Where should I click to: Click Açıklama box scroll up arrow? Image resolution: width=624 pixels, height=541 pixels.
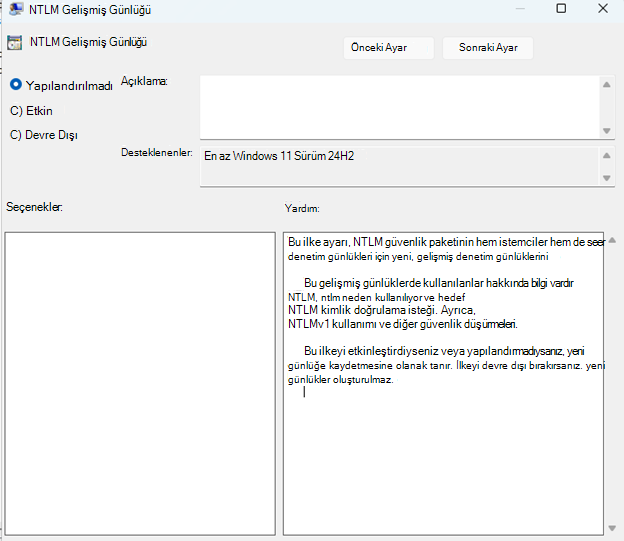pos(606,84)
